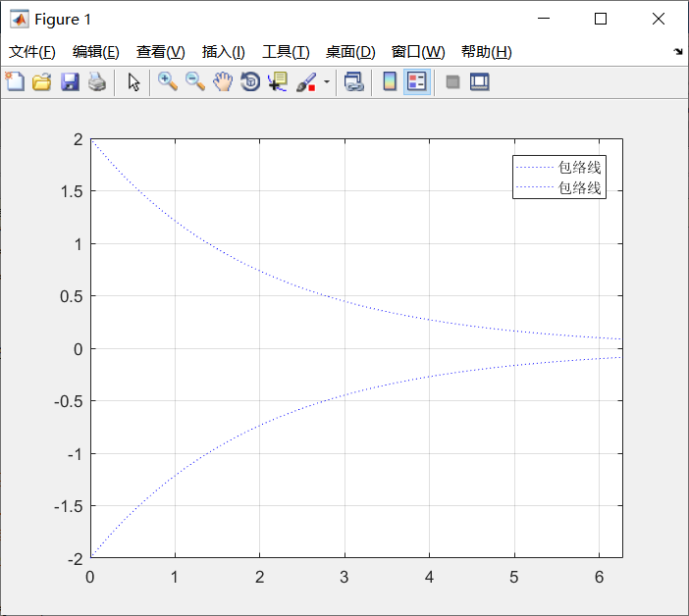689x616 pixels.
Task: Select the Pan hand tool
Action: (223, 82)
